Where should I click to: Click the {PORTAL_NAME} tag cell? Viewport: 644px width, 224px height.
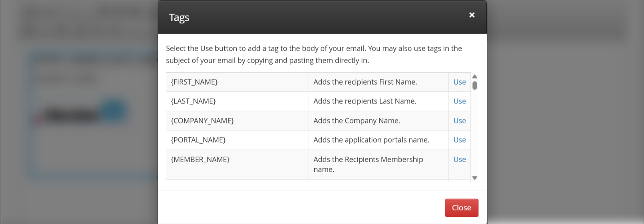point(198,140)
